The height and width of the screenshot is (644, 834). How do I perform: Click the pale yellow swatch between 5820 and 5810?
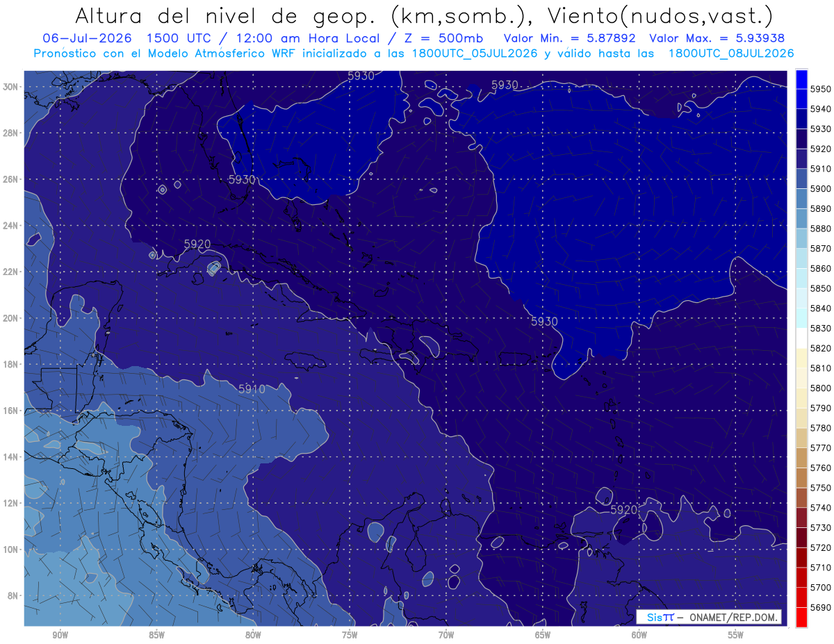pyautogui.click(x=801, y=358)
